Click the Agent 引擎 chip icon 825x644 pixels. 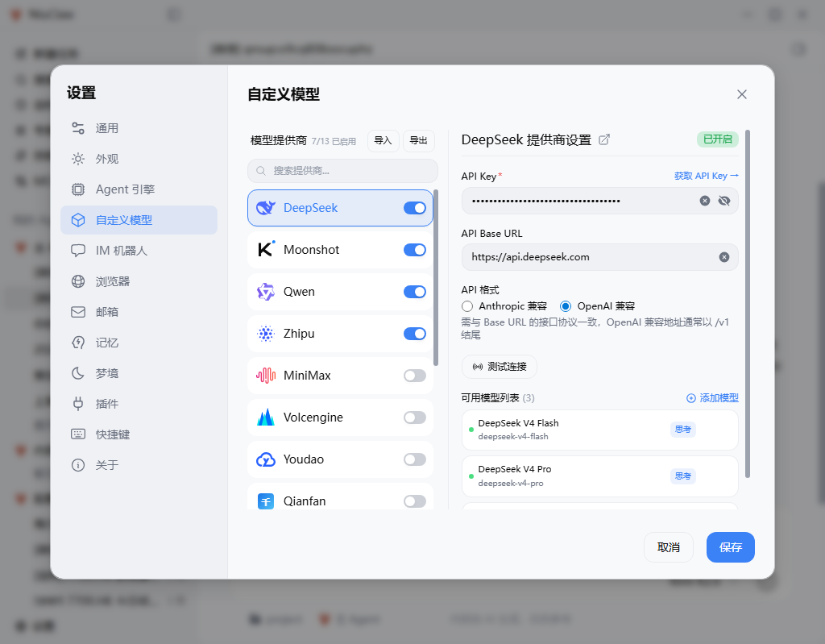(78, 189)
